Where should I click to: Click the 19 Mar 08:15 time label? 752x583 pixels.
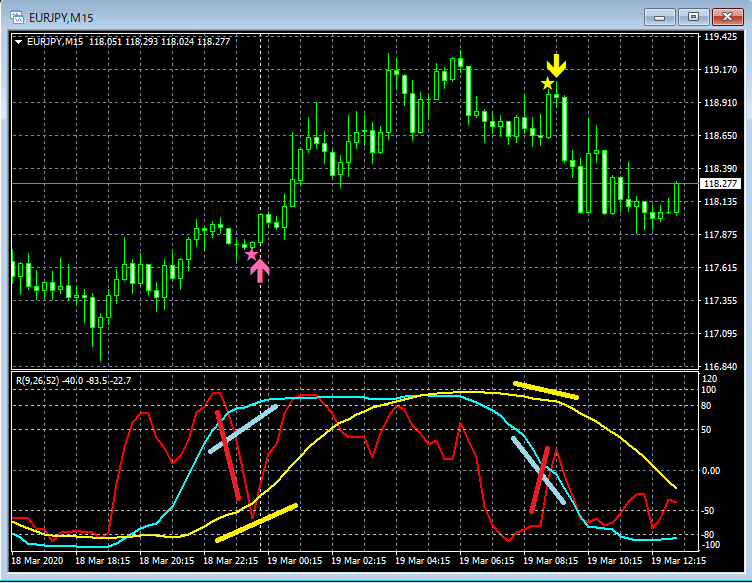551,560
